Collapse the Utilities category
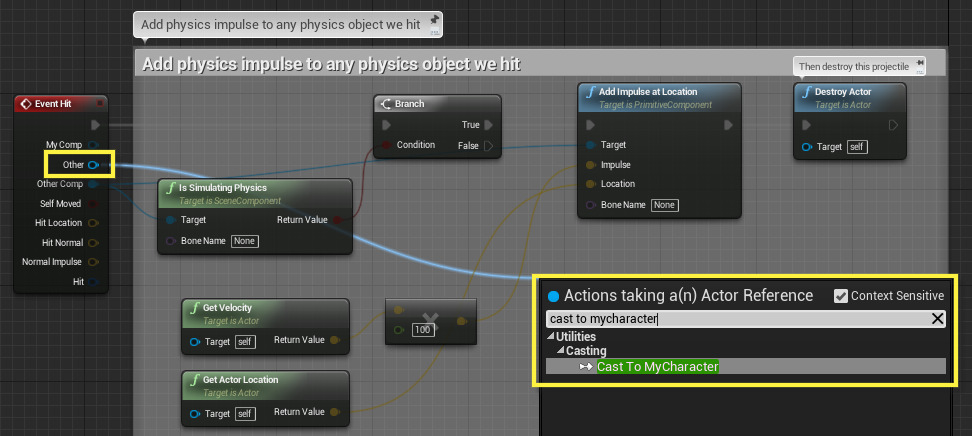 click(550, 337)
